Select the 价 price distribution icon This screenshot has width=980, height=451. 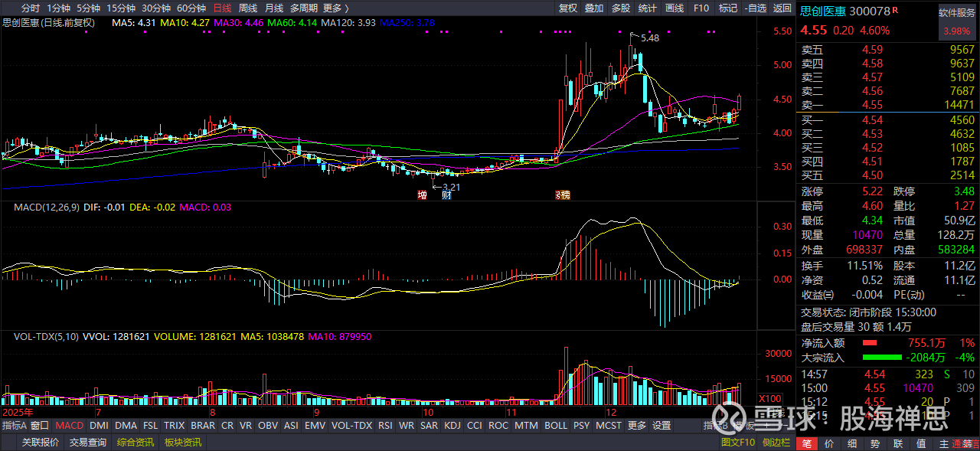coord(830,443)
